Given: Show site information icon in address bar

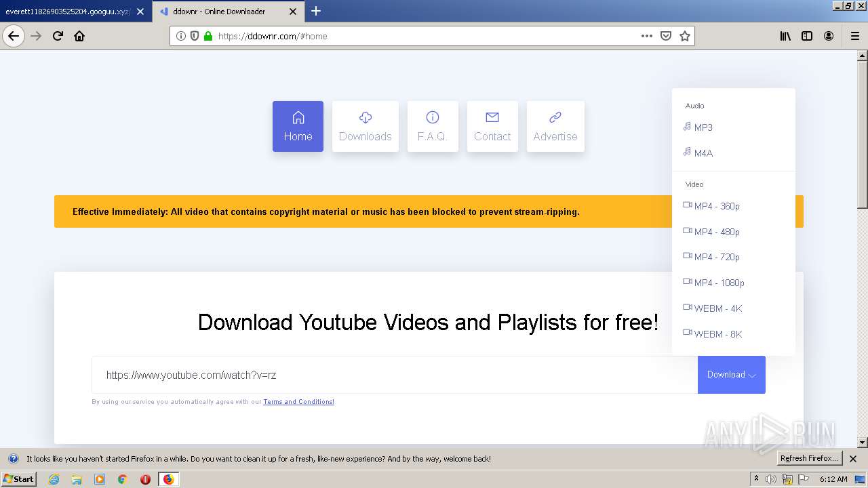Looking at the screenshot, I should 181,36.
